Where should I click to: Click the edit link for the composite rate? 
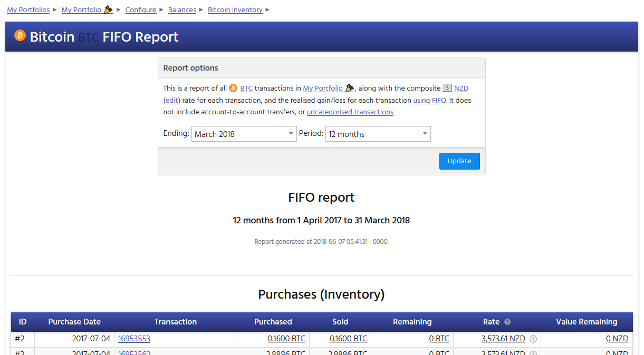click(x=172, y=100)
